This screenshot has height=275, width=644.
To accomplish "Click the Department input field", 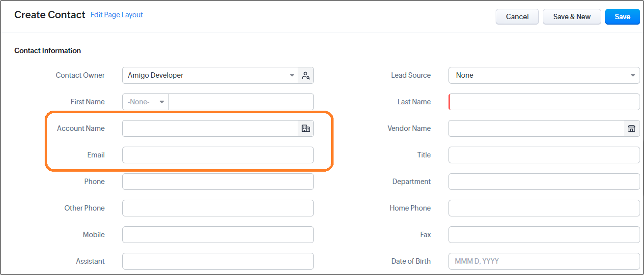I will 544,182.
